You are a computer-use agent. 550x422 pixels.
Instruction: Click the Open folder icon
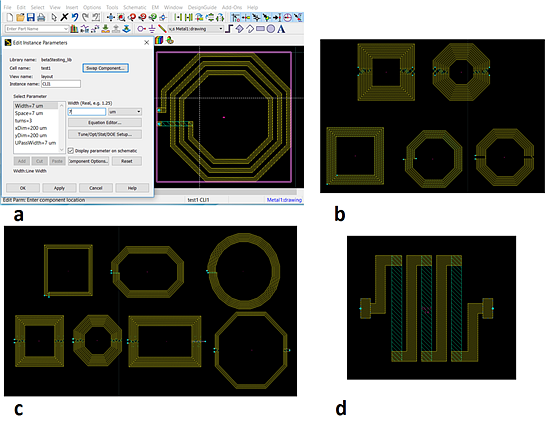(21, 17)
